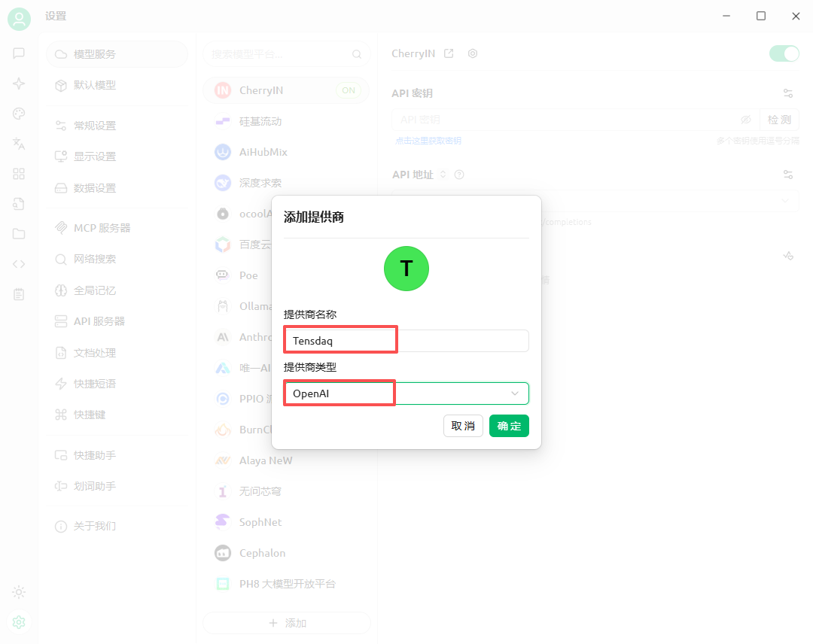Select Alaya NeW in the provider list
The width and height of the screenshot is (813, 644).
[286, 460]
